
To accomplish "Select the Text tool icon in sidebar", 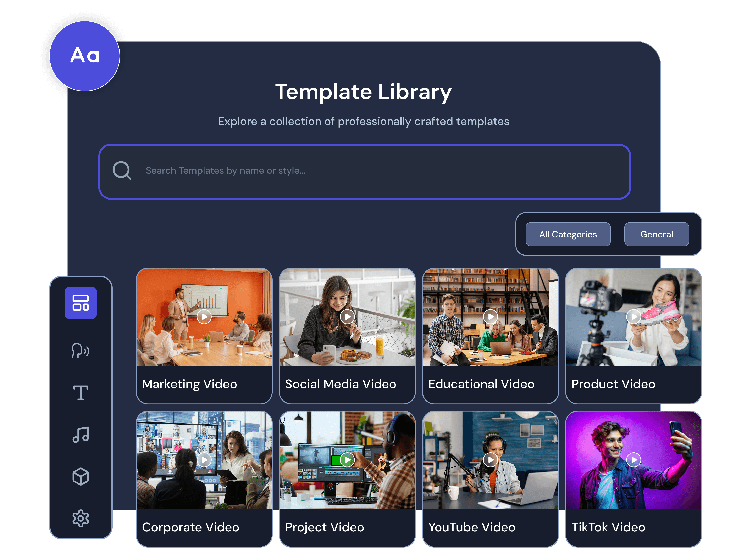I will click(81, 393).
